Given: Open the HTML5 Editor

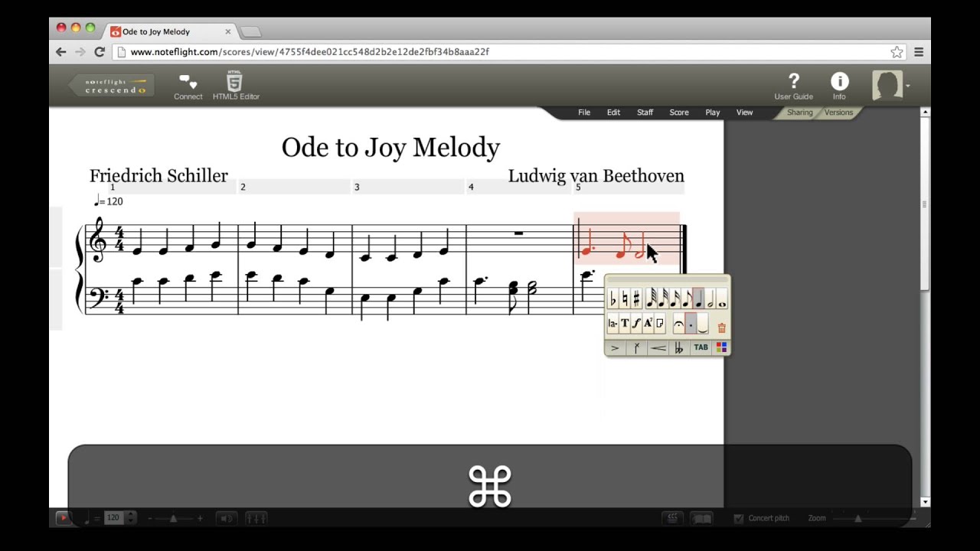Looking at the screenshot, I should [236, 86].
